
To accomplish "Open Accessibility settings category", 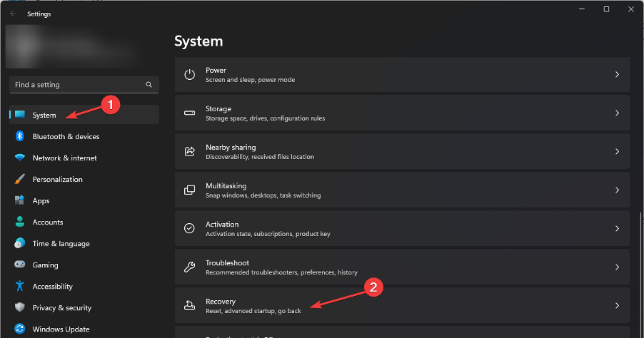I will [x=84, y=286].
